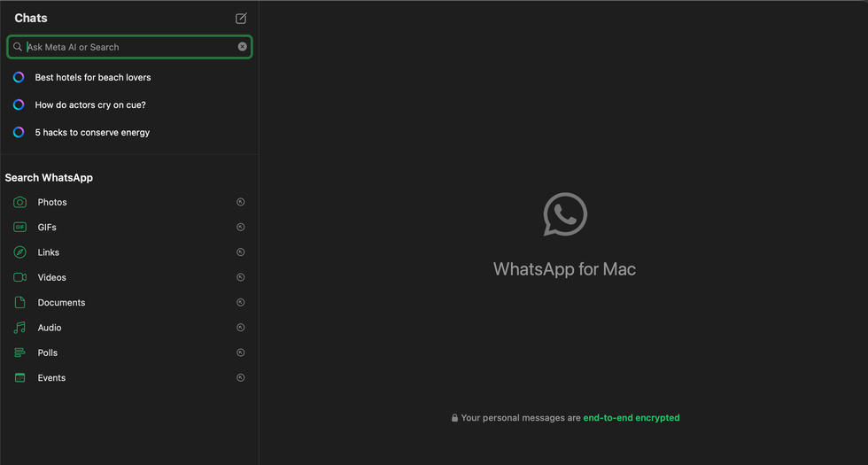The width and height of the screenshot is (868, 465).
Task: Click the GIFs icon
Action: (x=19, y=227)
